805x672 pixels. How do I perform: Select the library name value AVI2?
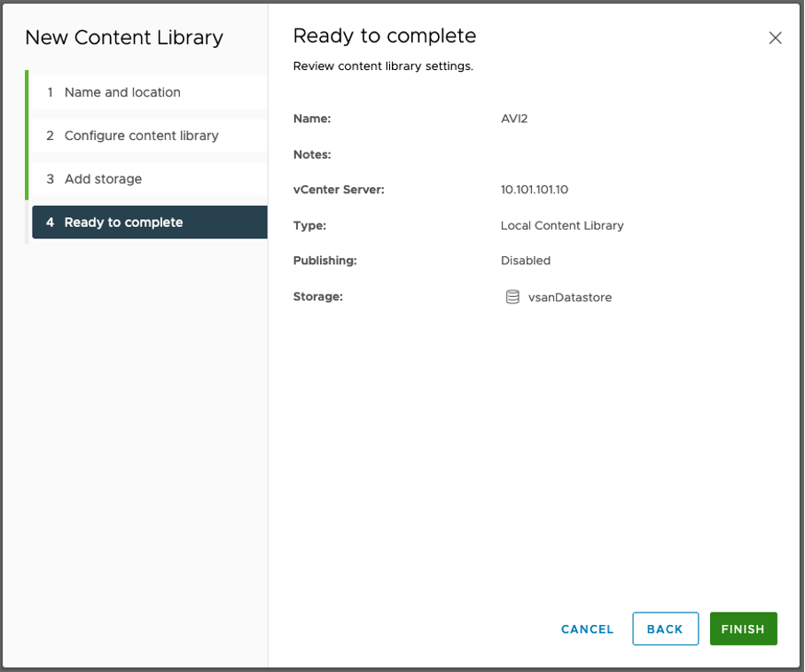tap(514, 118)
